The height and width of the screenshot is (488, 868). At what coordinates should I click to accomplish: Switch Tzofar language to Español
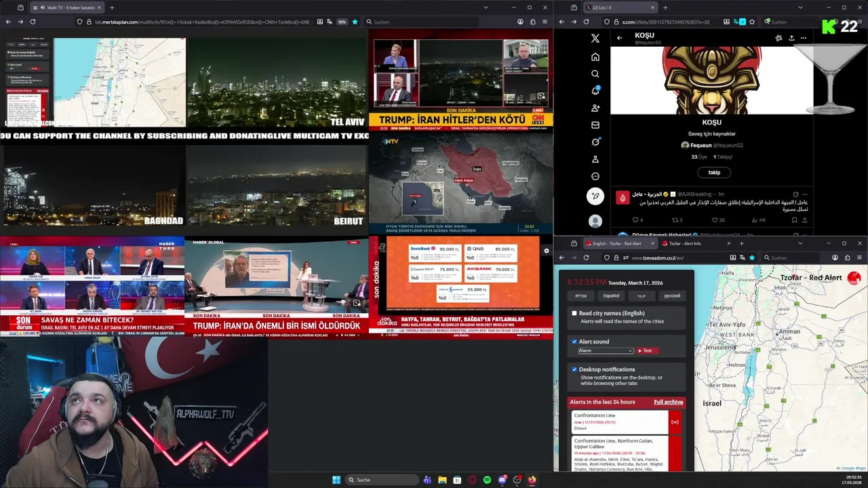click(611, 296)
